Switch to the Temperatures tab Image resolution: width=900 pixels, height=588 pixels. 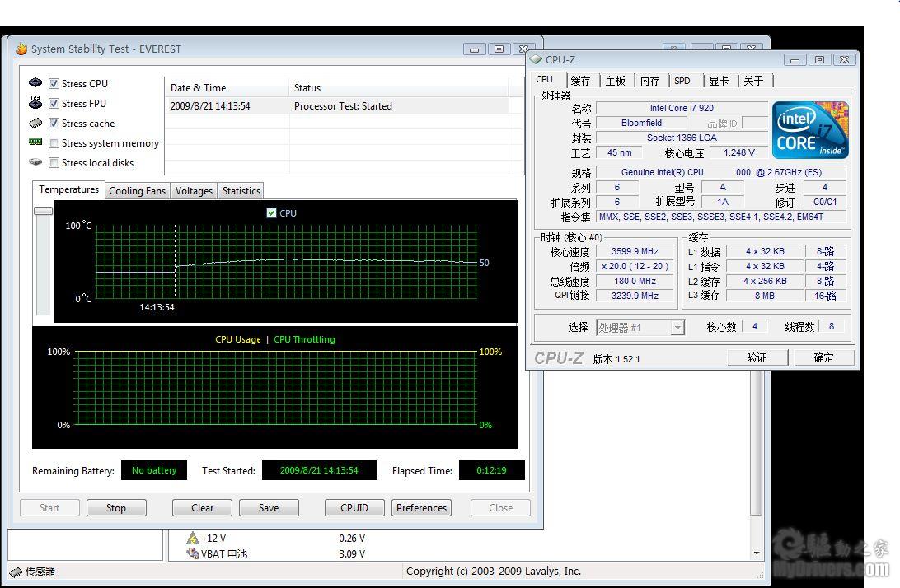(69, 190)
